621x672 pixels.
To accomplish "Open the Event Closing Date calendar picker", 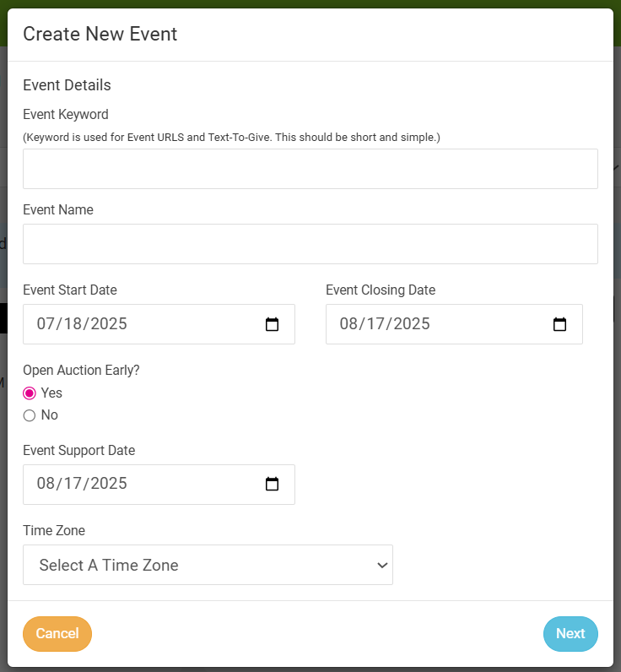I will pos(559,324).
